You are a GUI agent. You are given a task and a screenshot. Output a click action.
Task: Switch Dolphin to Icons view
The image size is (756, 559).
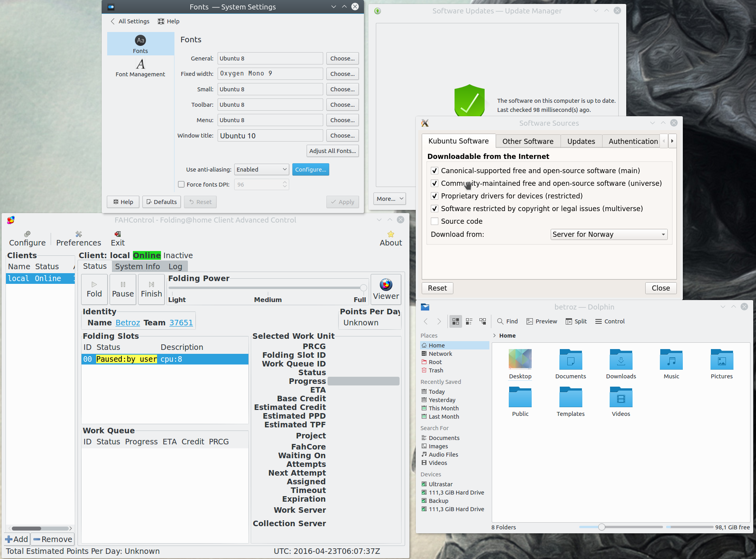(456, 321)
